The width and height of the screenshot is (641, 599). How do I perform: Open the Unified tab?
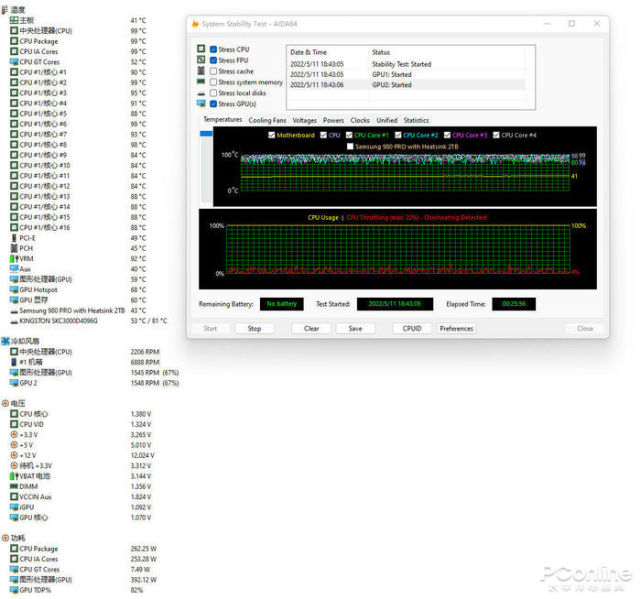click(x=387, y=120)
